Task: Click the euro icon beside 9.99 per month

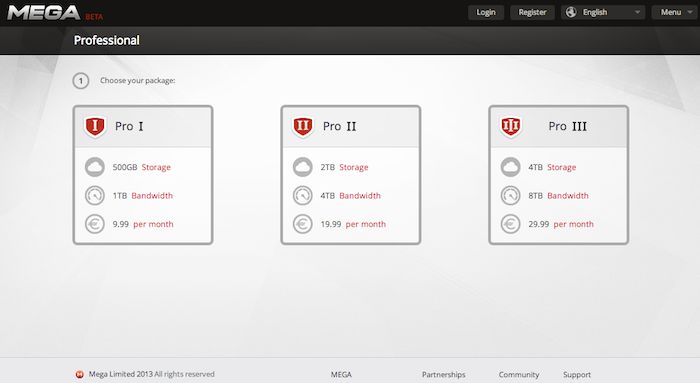Action: (x=95, y=224)
